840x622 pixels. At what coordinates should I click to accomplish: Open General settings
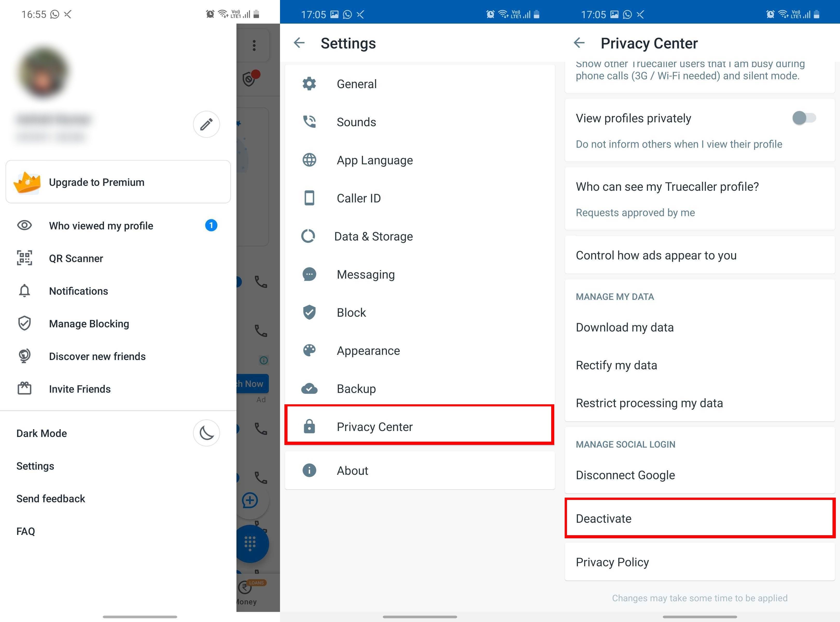coord(420,84)
